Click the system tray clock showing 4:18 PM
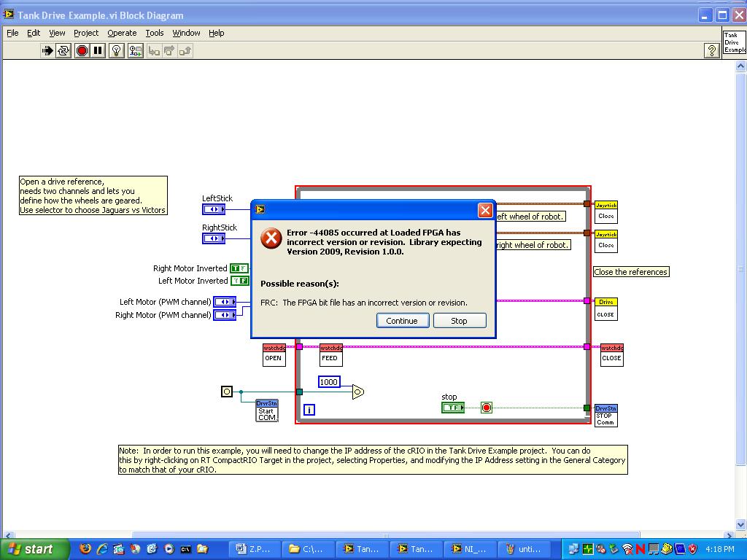747x560 pixels. click(720, 549)
